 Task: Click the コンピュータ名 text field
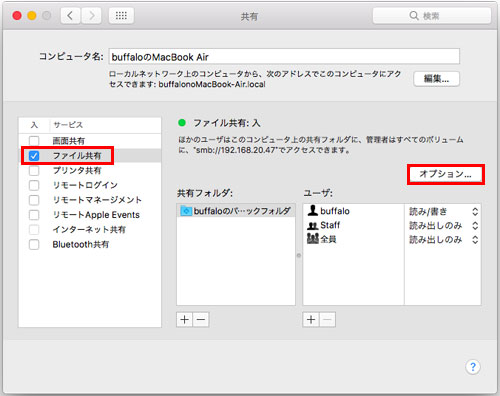284,57
